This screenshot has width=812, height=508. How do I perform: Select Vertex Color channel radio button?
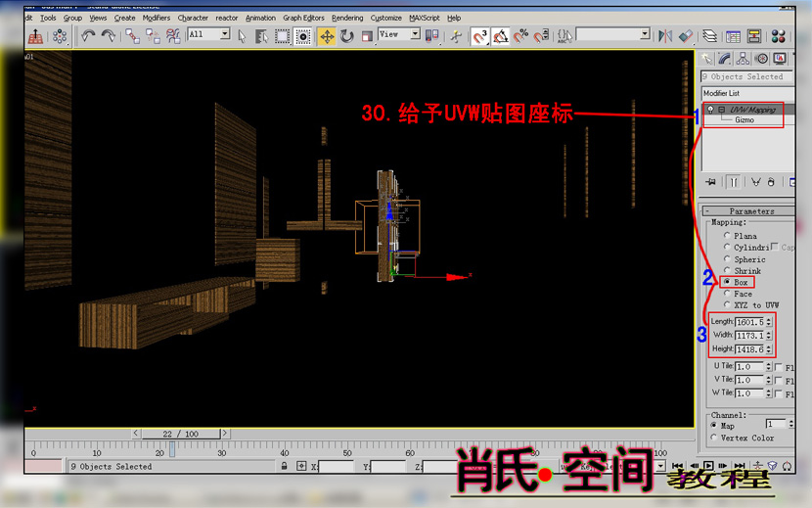pos(713,438)
